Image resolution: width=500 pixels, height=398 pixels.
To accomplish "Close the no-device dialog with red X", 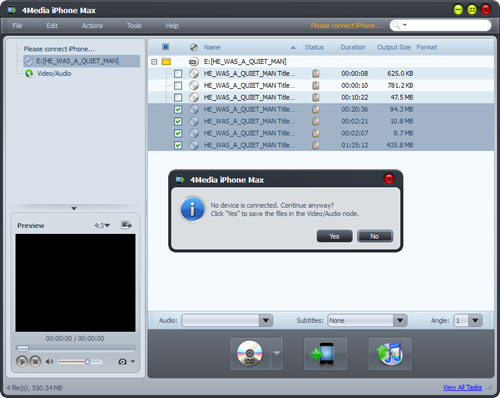I will 389,179.
